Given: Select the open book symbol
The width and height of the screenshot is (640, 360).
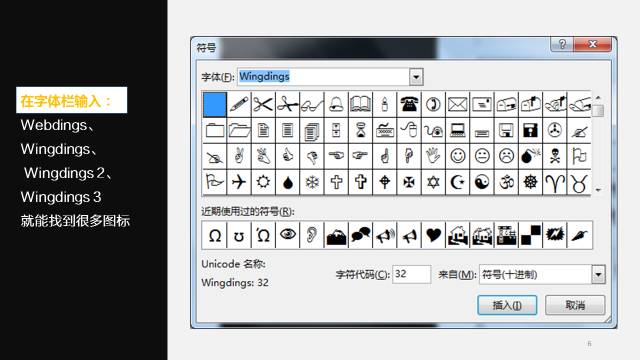Looking at the screenshot, I should coord(360,104).
